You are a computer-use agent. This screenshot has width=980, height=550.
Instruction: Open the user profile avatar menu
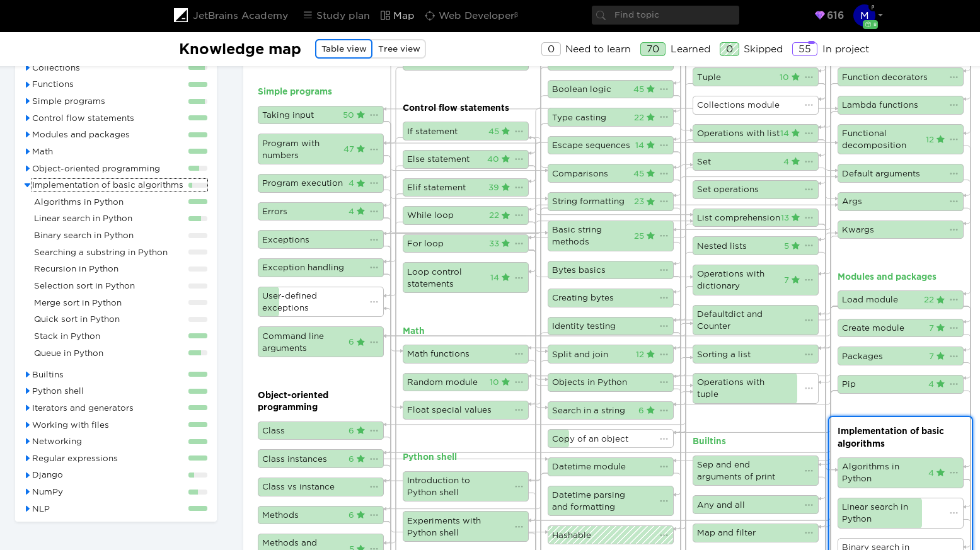pos(865,16)
